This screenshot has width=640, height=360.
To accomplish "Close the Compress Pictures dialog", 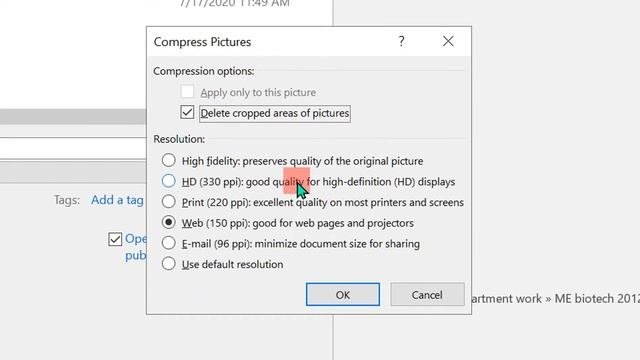I will point(448,41).
